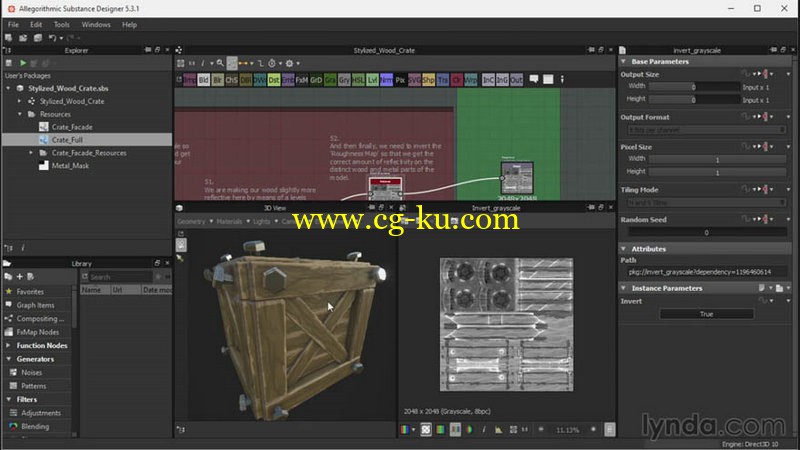Toggle Output Format inheritance icon
The height and width of the screenshot is (450, 800).
765,117
